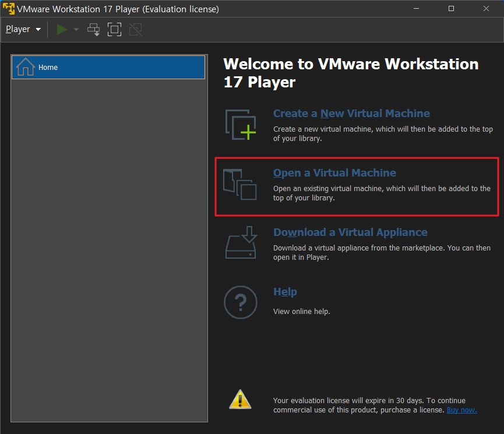Click the question mark help icon

[x=241, y=302]
